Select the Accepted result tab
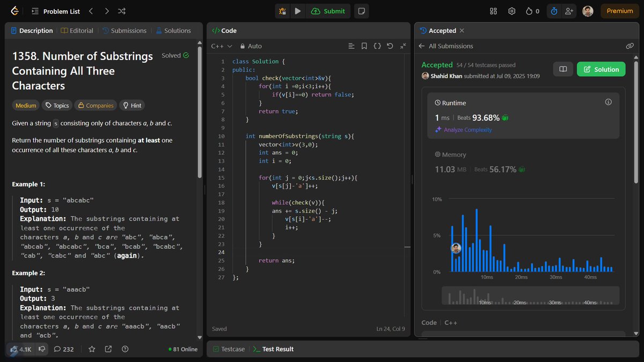 (x=438, y=31)
